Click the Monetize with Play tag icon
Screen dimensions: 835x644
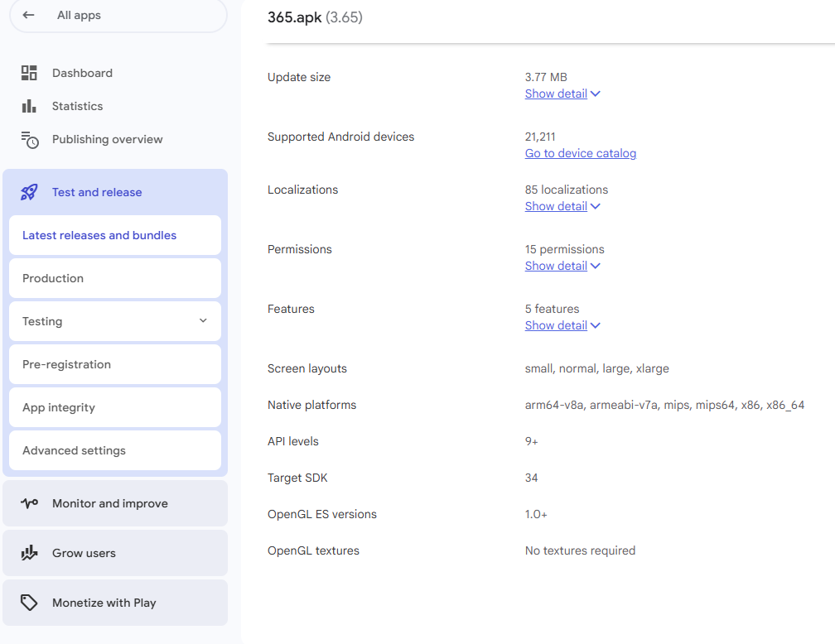pos(29,603)
